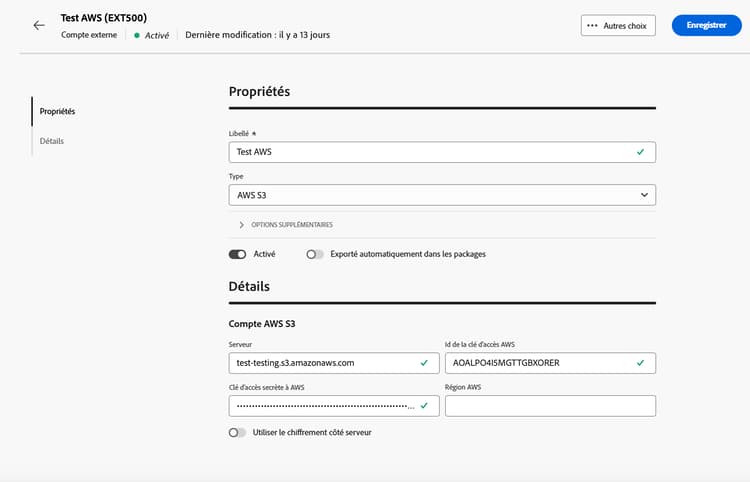
Task: Click checkmark in Id de la clé field
Action: pos(640,363)
